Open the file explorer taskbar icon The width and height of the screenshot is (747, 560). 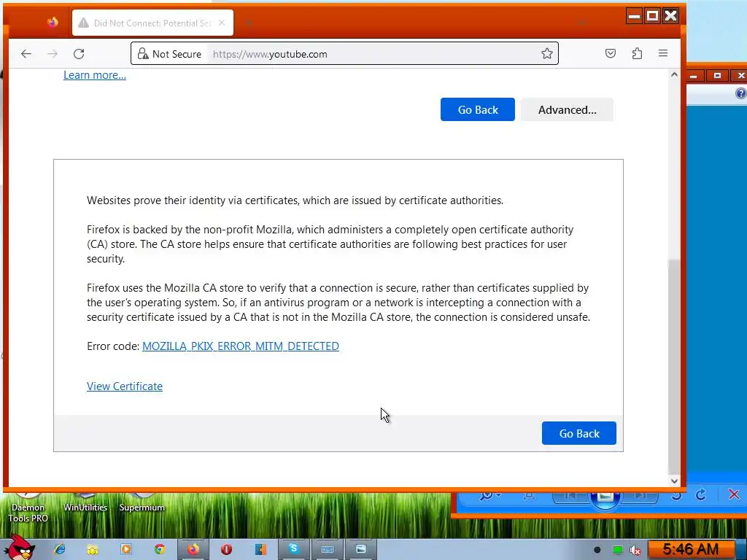coord(93,550)
